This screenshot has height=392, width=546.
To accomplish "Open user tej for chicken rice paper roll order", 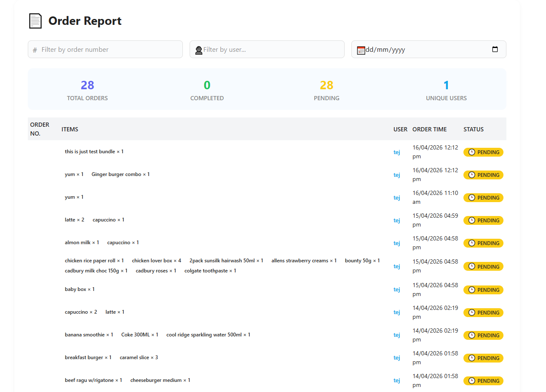I will (397, 266).
